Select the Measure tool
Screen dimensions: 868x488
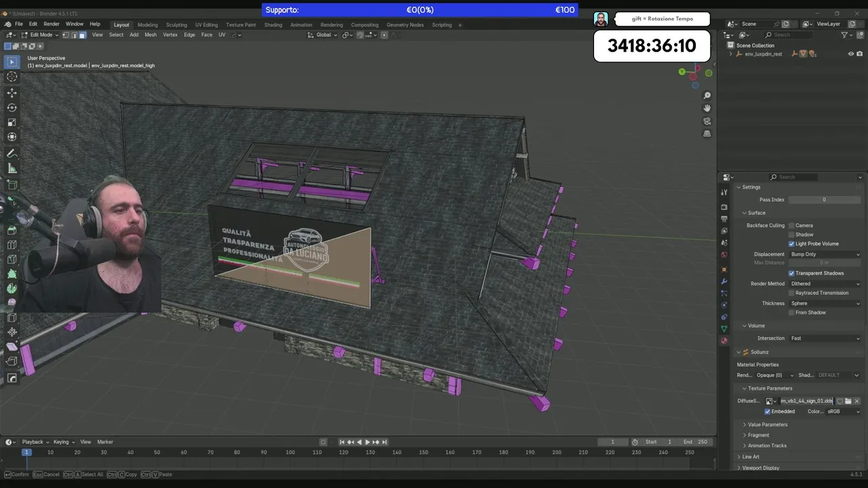12,169
